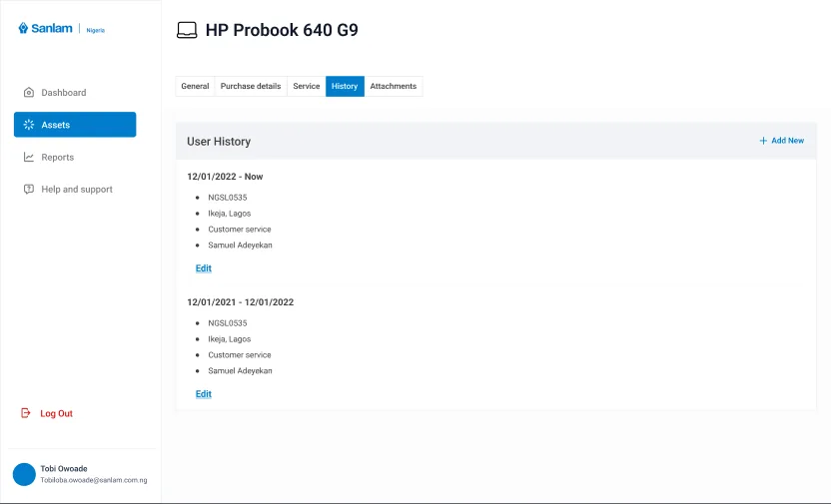Click Customer service under 12/01/2022 - Now
The width and height of the screenshot is (831, 504).
point(240,230)
